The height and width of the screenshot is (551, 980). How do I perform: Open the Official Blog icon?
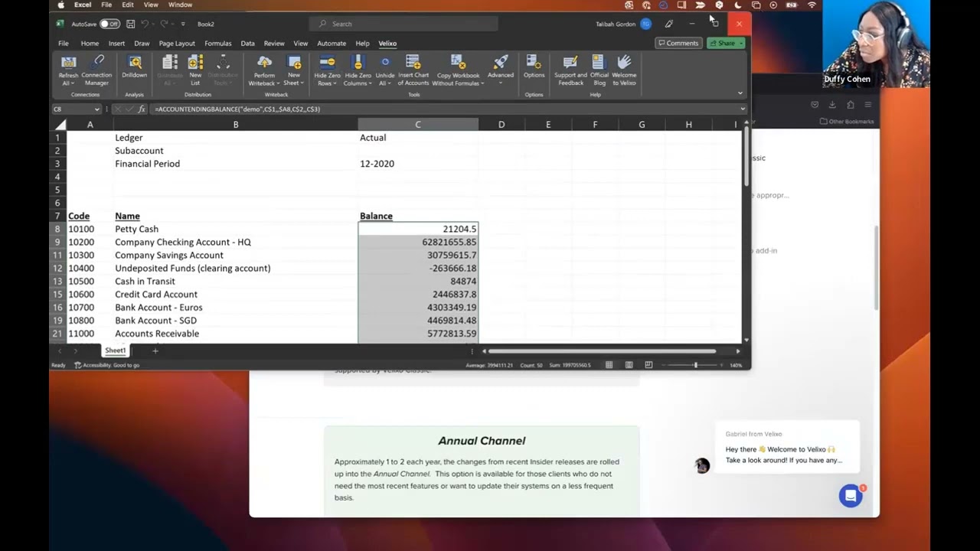[x=599, y=63]
